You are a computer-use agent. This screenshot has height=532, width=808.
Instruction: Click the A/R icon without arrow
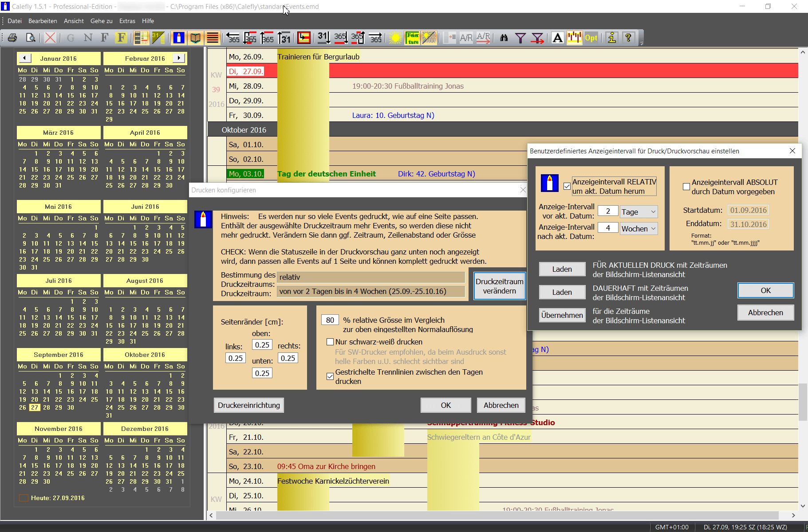466,38
